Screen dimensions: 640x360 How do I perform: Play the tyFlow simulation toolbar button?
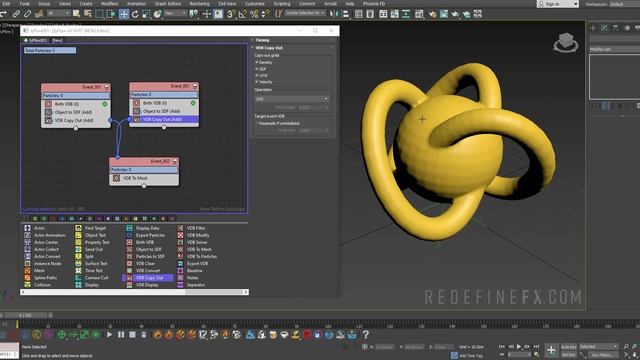pyautogui.click(x=109, y=335)
